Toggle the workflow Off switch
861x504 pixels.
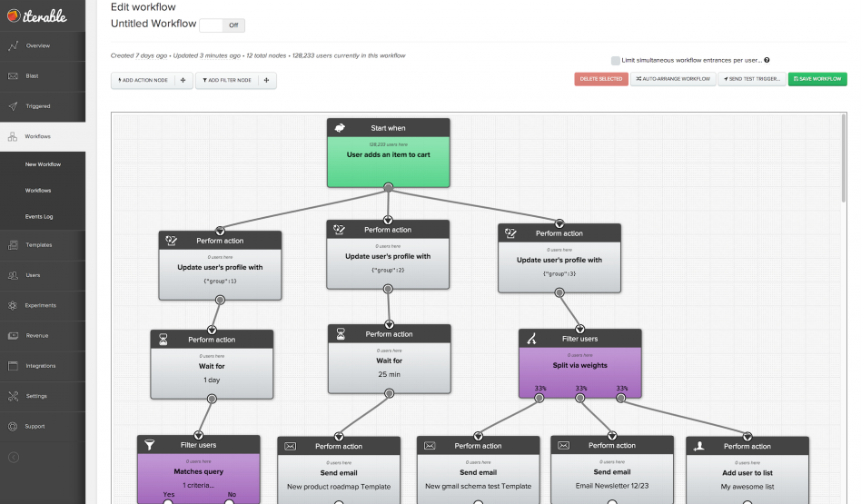pyautogui.click(x=222, y=25)
